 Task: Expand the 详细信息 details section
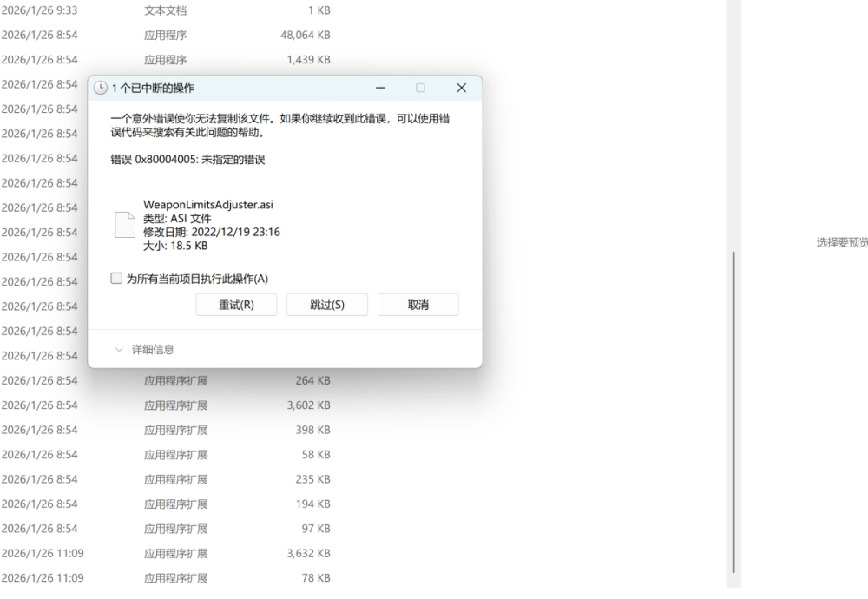(x=154, y=349)
